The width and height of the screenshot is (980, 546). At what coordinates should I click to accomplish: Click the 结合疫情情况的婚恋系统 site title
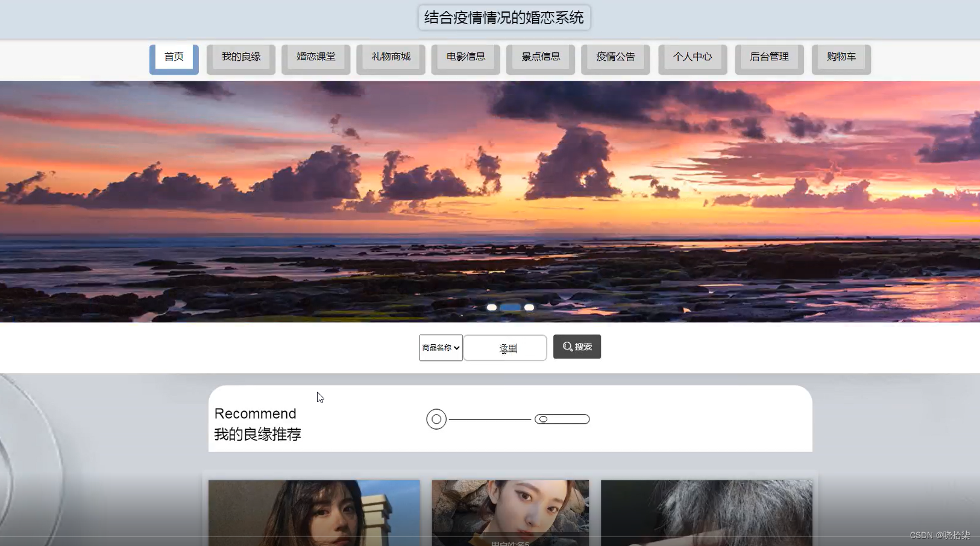tap(504, 17)
